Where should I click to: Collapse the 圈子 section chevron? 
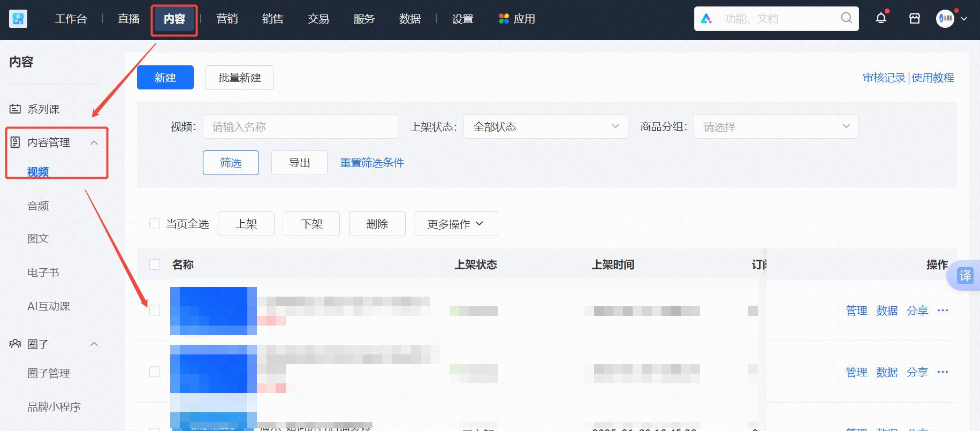pos(94,344)
